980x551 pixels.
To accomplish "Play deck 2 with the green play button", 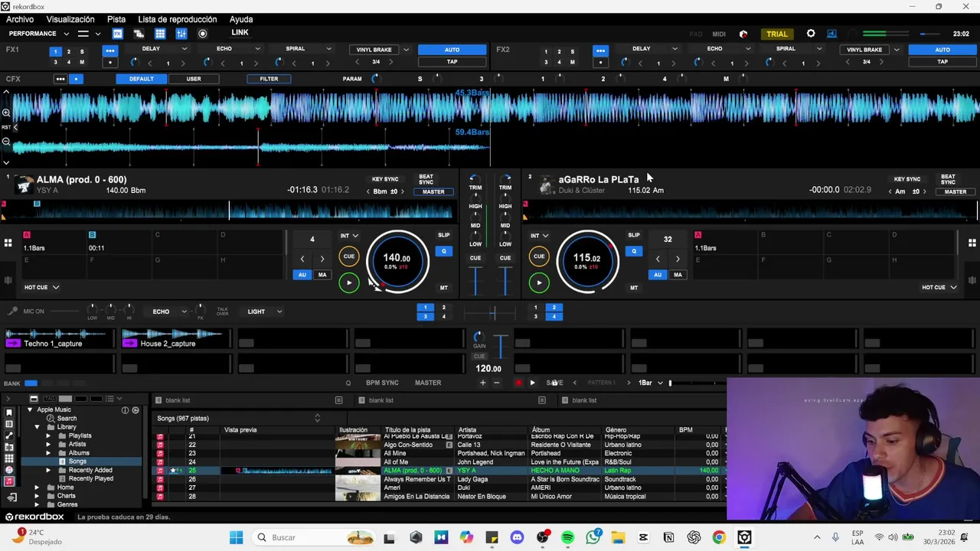I will 539,283.
